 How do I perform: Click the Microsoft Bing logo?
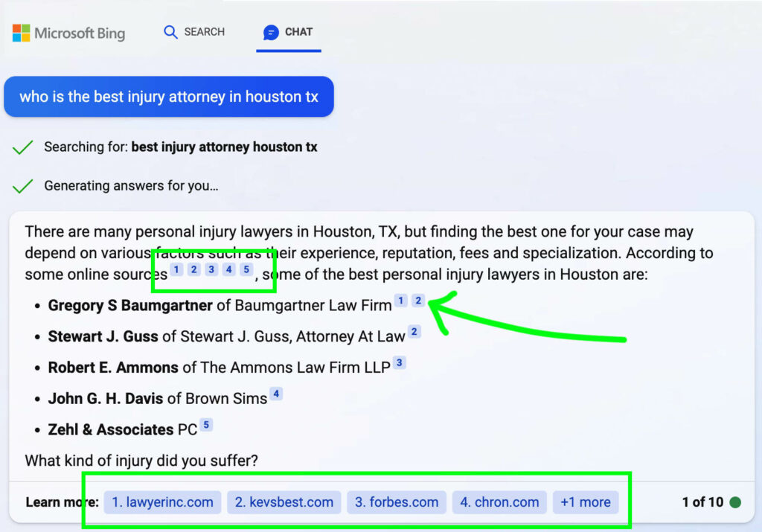click(x=68, y=33)
